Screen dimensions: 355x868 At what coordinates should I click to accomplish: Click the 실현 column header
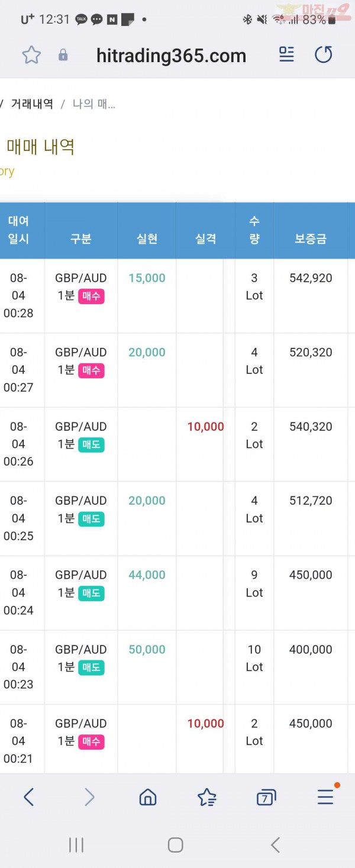point(147,239)
